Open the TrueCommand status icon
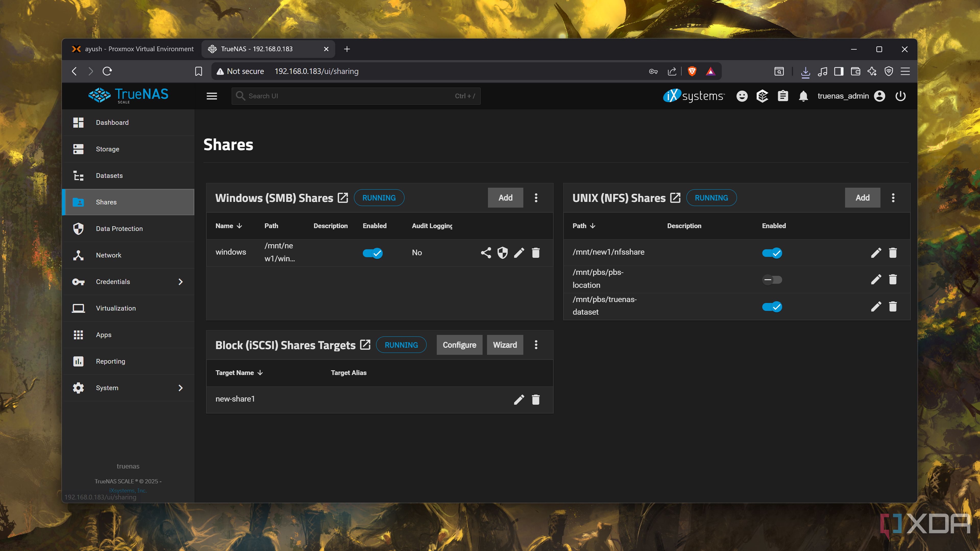This screenshot has height=551, width=980. pos(762,96)
